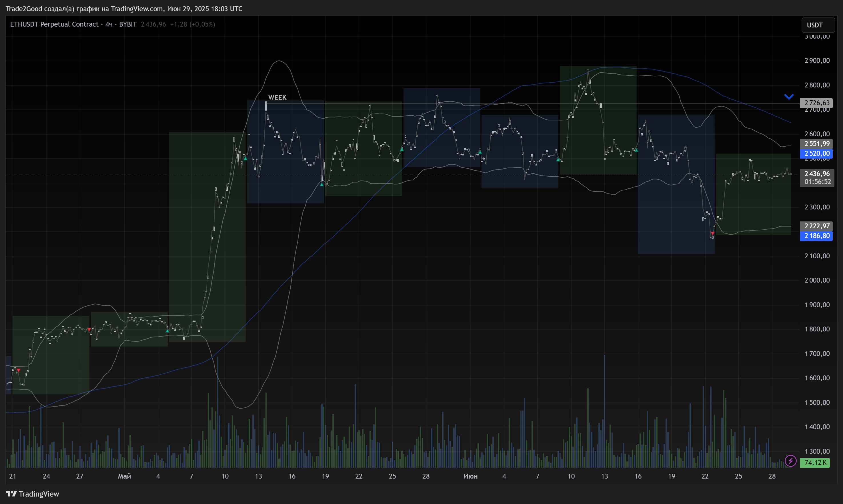
Task: Click the 2551,99 gray price label
Action: [x=816, y=144]
